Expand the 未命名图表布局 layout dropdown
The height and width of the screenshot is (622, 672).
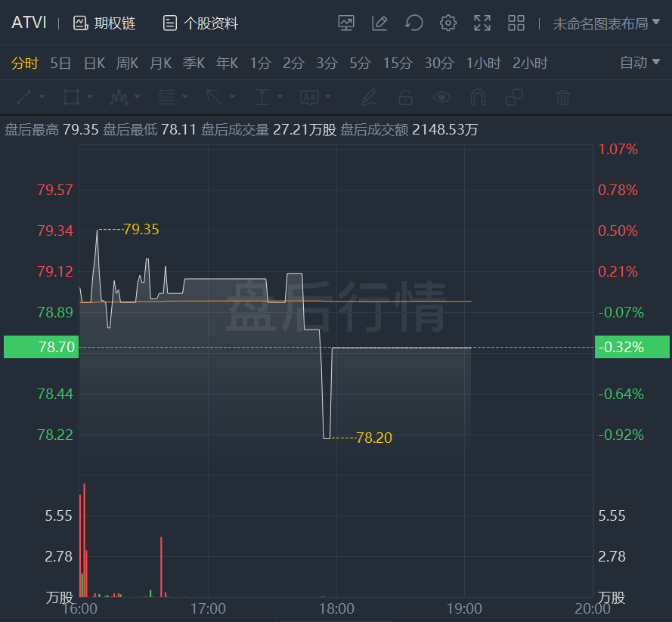[606, 23]
